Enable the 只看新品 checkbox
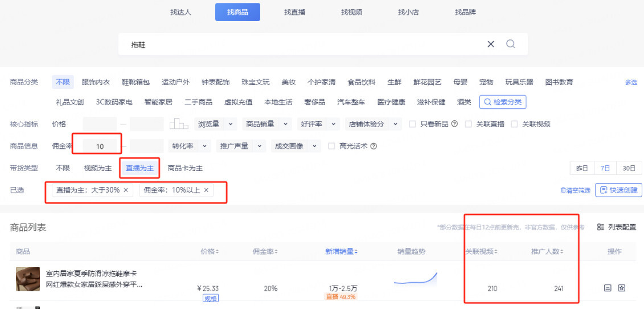 (x=413, y=124)
